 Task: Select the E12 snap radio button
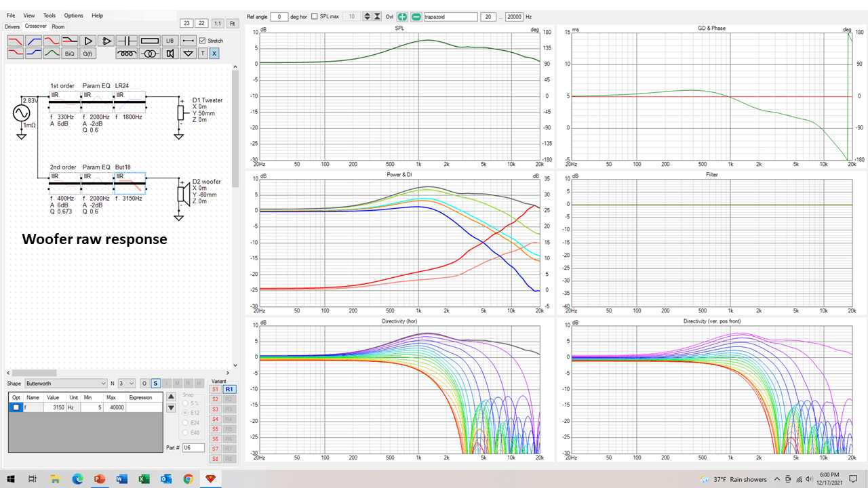(x=185, y=413)
